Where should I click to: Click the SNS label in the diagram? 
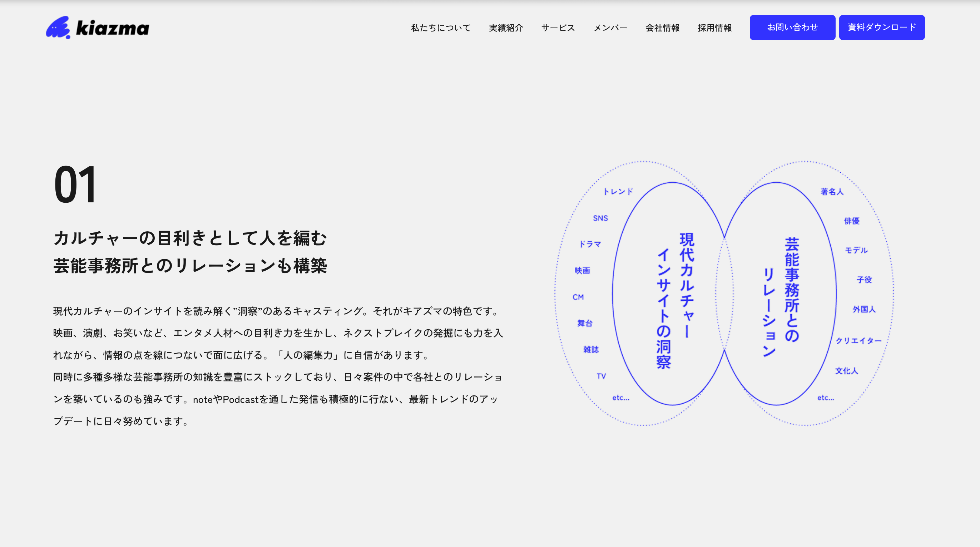600,218
